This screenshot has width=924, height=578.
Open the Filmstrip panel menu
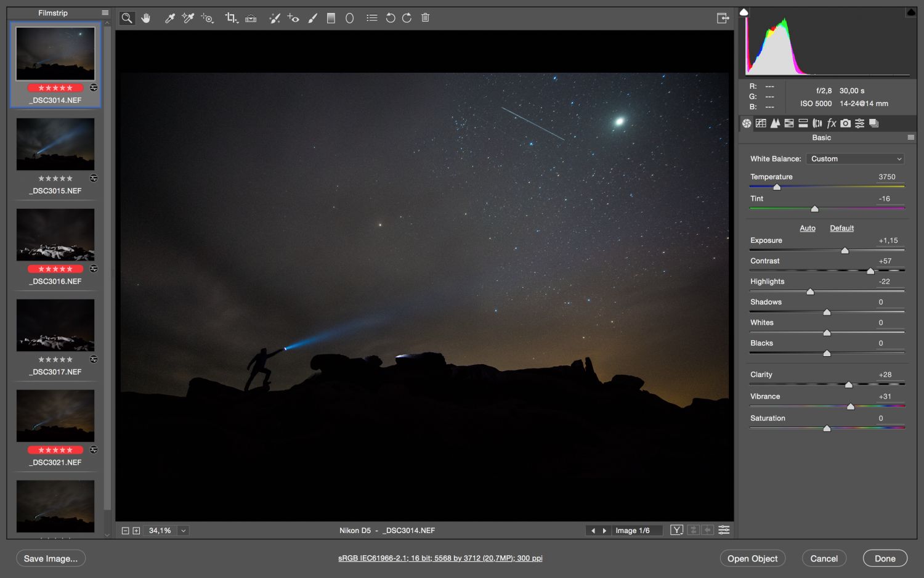[x=105, y=13]
